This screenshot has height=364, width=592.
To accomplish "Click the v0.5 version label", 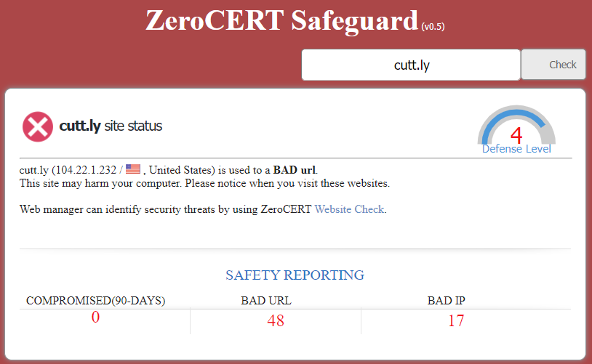I will pos(433,27).
